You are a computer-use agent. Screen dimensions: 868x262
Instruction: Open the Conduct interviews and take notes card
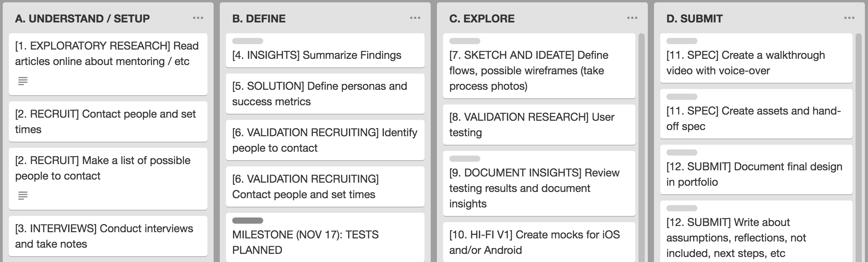tap(108, 236)
